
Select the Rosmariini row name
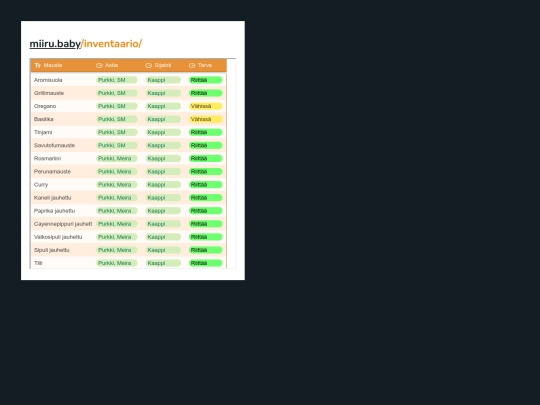(x=48, y=159)
